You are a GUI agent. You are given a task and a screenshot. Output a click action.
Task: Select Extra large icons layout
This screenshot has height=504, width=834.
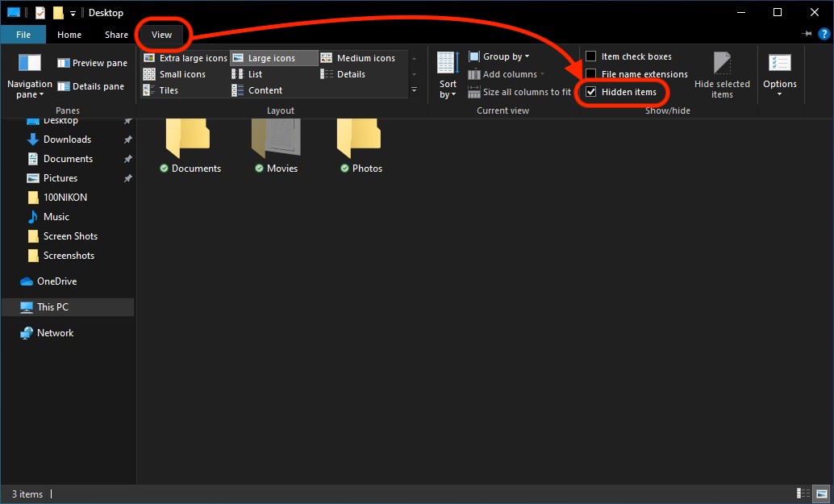tap(185, 58)
